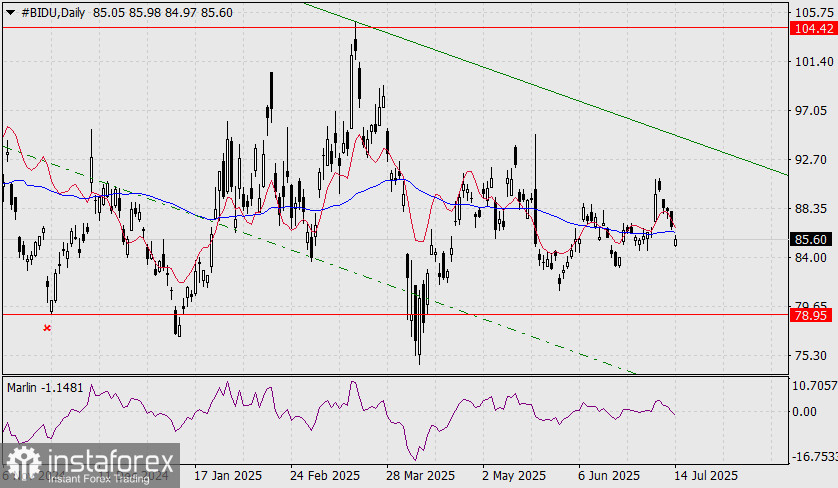The image size is (838, 488).
Task: Click the 24 Feb 2025 date label
Action: [x=325, y=475]
